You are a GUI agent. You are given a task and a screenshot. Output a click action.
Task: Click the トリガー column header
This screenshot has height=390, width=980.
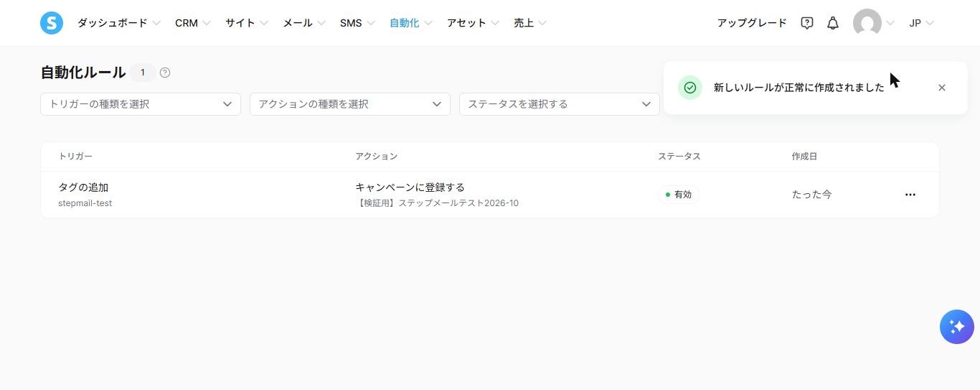(75, 157)
